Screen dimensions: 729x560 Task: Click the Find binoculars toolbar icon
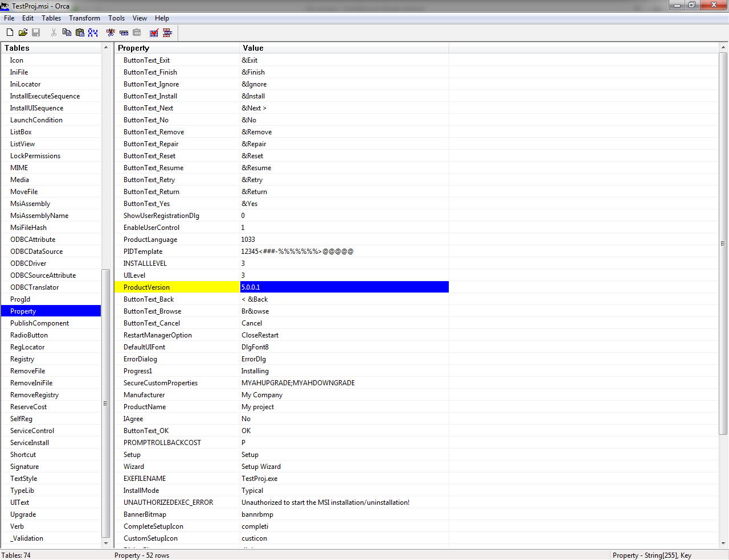click(93, 32)
